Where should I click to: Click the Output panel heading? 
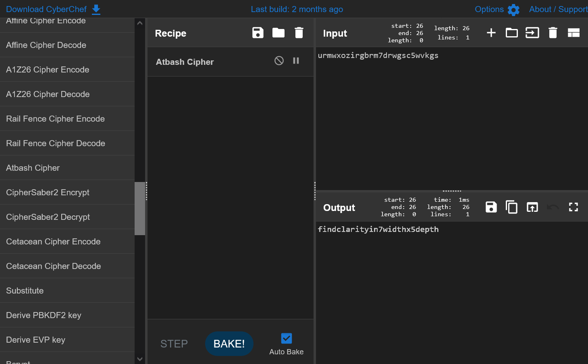pos(339,208)
